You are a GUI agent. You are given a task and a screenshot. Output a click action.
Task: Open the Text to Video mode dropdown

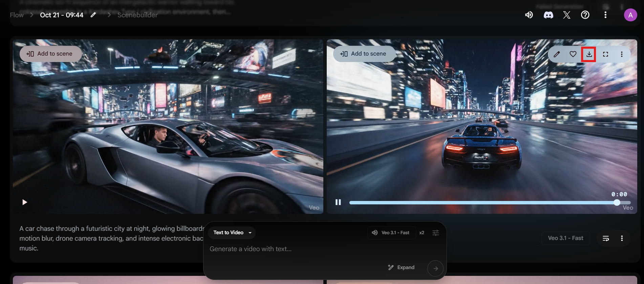[232, 232]
